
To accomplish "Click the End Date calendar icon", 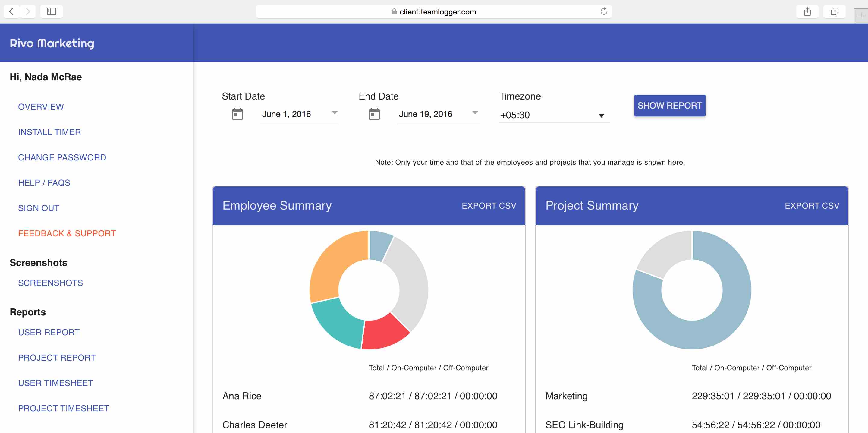I will 374,114.
